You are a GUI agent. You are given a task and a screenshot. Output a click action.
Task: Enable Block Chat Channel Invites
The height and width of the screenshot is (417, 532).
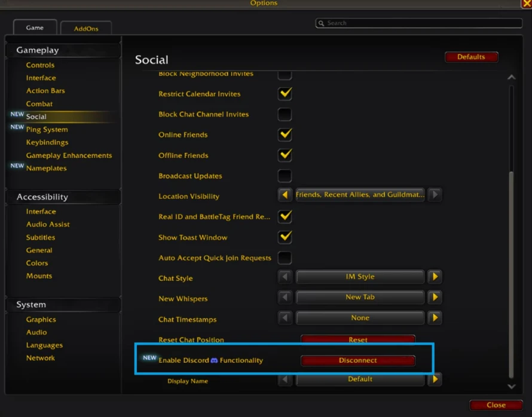285,114
